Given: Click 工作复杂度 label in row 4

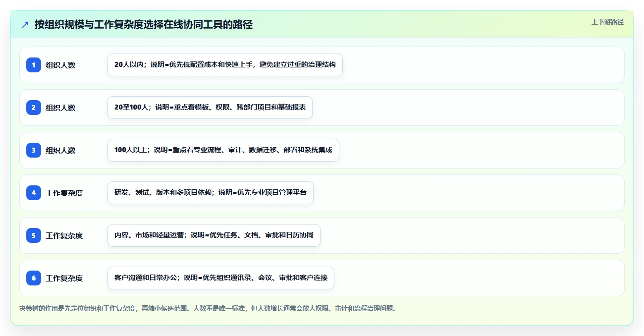Looking at the screenshot, I should tap(64, 193).
